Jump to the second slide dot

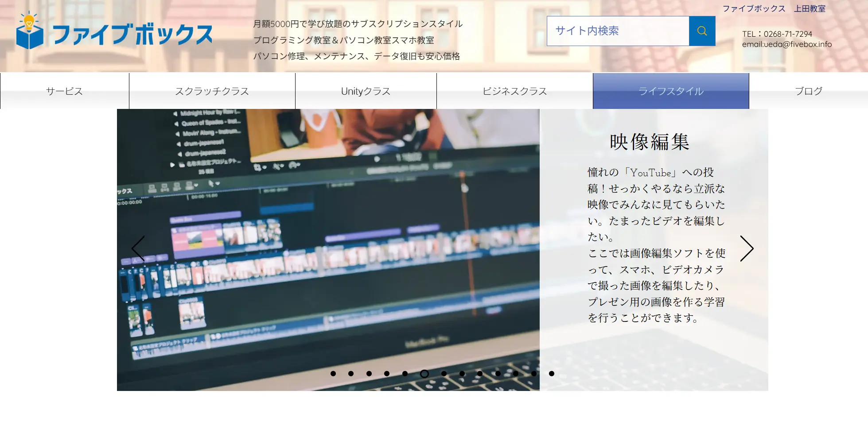pos(351,374)
